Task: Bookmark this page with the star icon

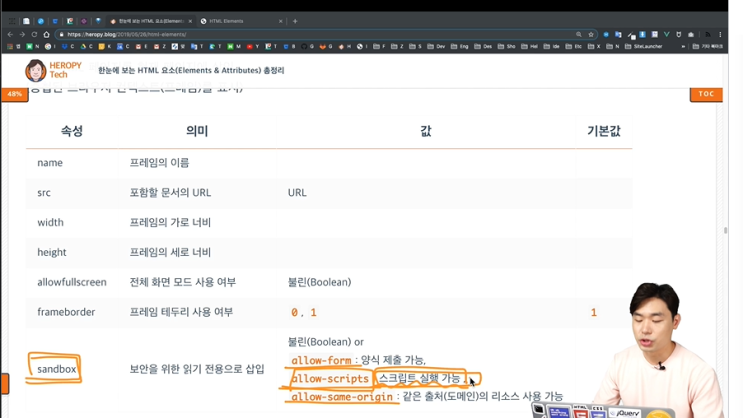Action: [591, 34]
